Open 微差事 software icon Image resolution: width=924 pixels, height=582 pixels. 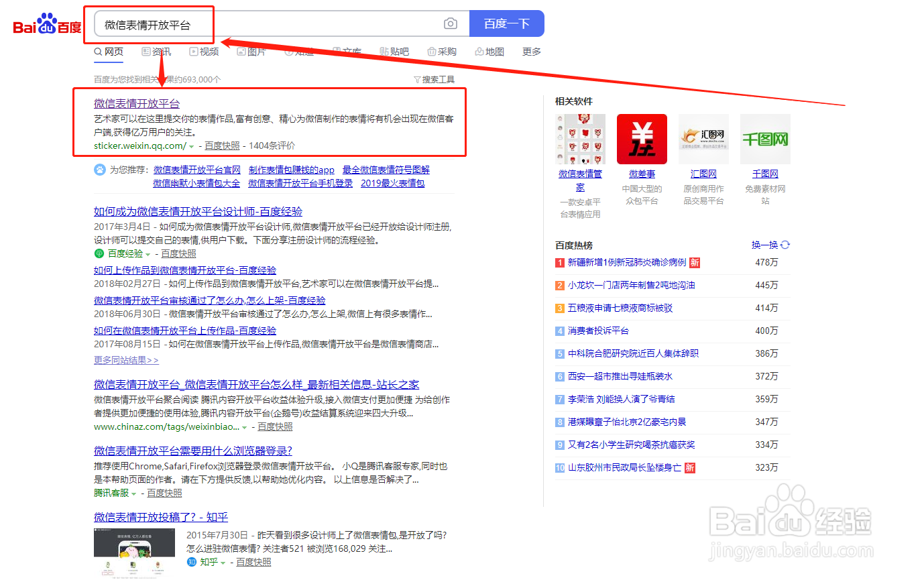tap(642, 139)
